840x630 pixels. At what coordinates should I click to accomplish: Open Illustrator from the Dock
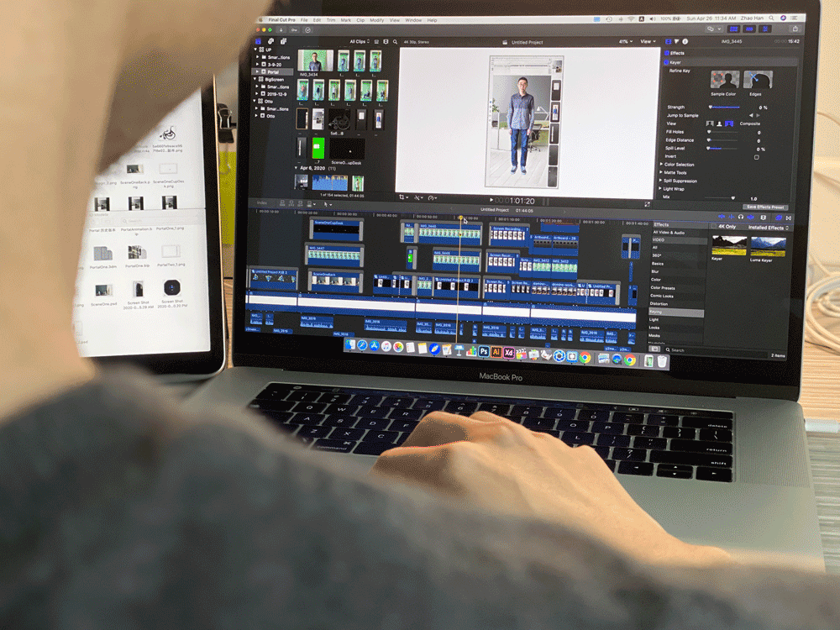point(496,352)
